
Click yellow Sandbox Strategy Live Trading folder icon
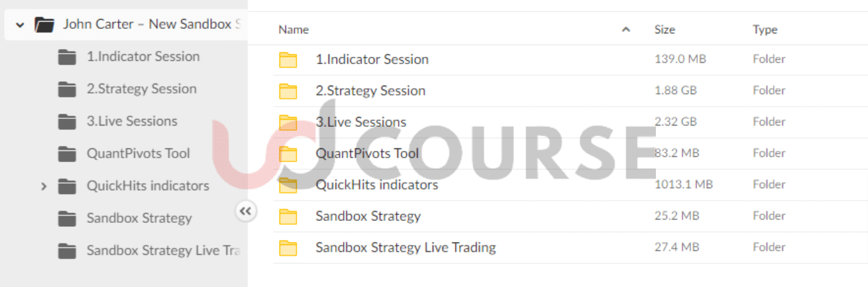pos(288,248)
